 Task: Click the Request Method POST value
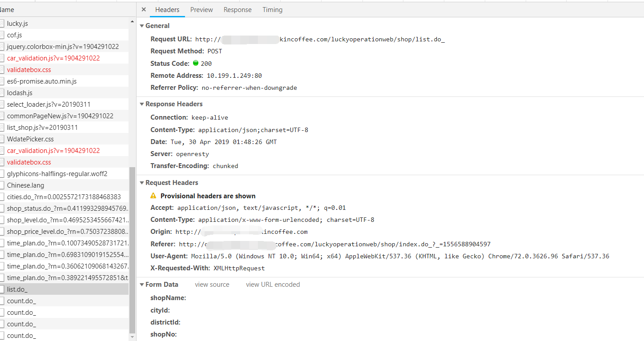(215, 51)
